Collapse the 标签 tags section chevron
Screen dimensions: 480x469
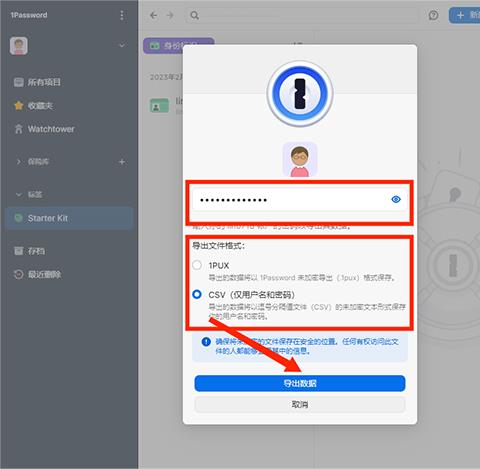tap(19, 194)
